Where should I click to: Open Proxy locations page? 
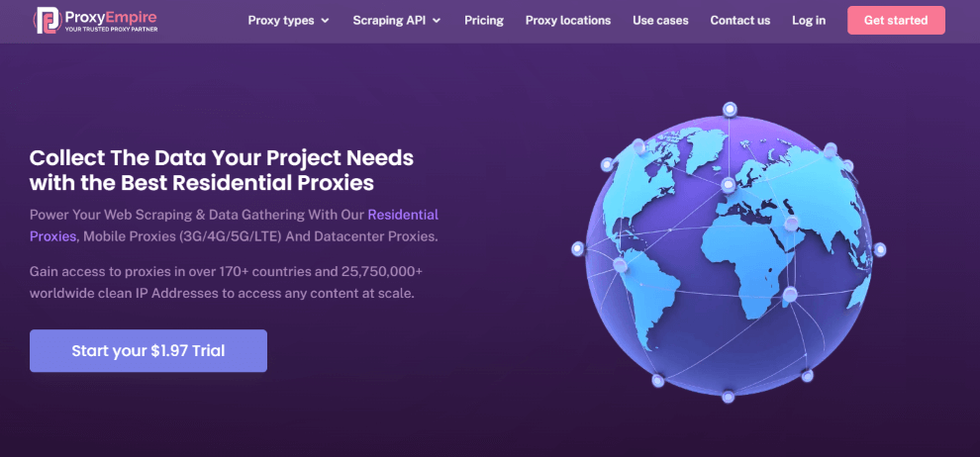[x=567, y=21]
